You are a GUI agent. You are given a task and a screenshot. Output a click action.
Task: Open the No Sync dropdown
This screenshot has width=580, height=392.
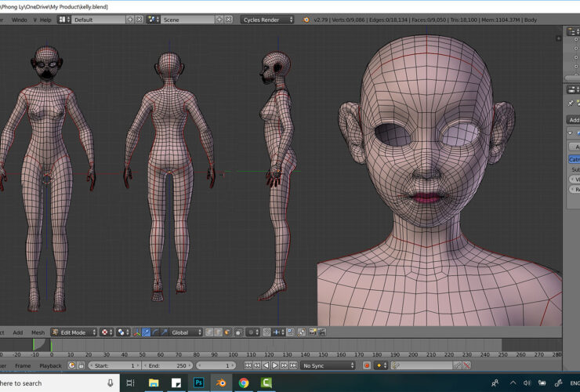pos(328,365)
